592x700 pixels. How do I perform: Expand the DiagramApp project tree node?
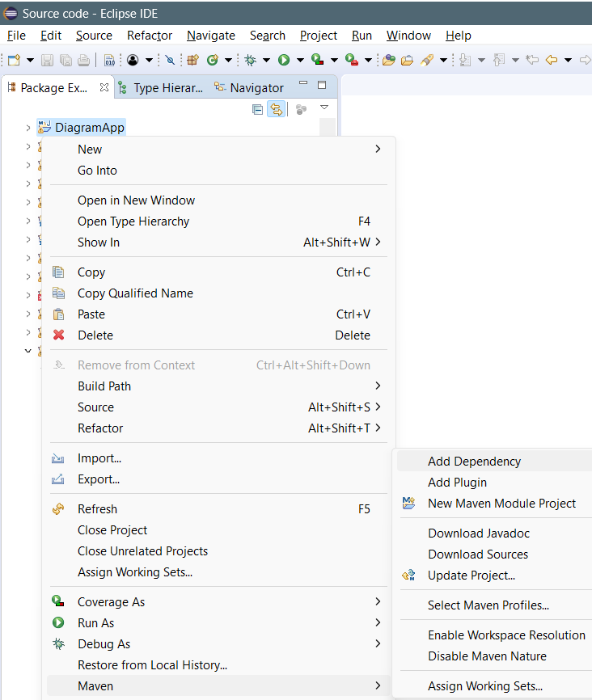pos(28,128)
